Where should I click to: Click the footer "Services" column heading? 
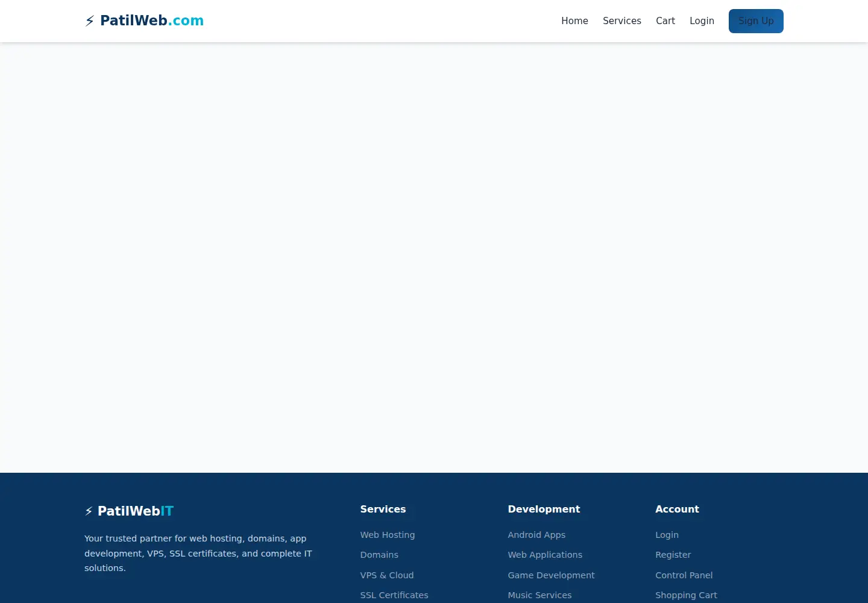click(x=383, y=510)
